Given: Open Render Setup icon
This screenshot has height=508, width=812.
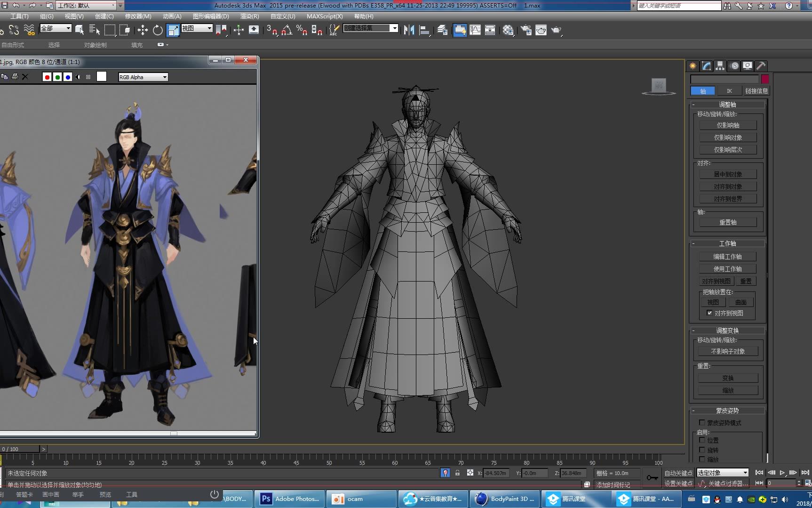Looking at the screenshot, I should pos(526,30).
